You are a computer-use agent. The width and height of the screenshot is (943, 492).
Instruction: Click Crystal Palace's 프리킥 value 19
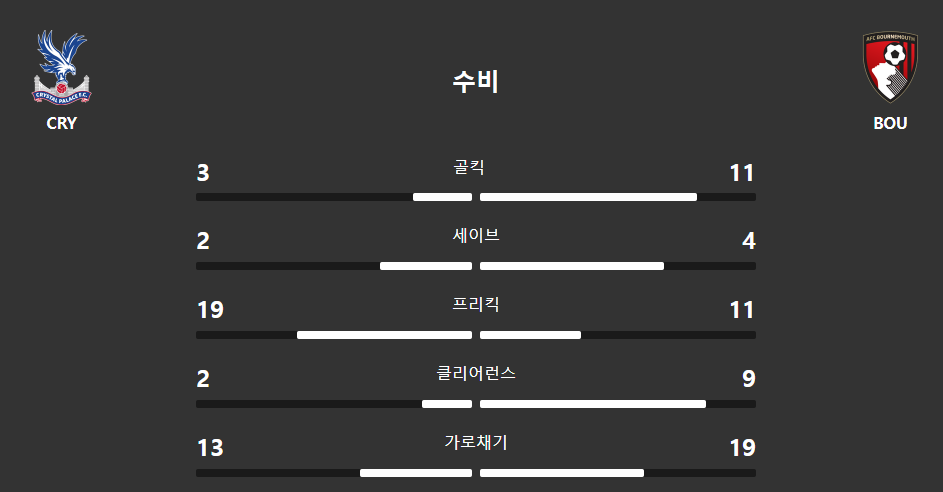(x=210, y=310)
